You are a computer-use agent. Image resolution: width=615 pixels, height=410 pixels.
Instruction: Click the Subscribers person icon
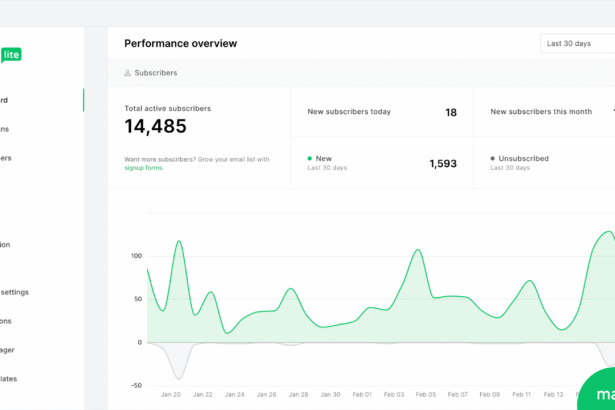point(127,73)
